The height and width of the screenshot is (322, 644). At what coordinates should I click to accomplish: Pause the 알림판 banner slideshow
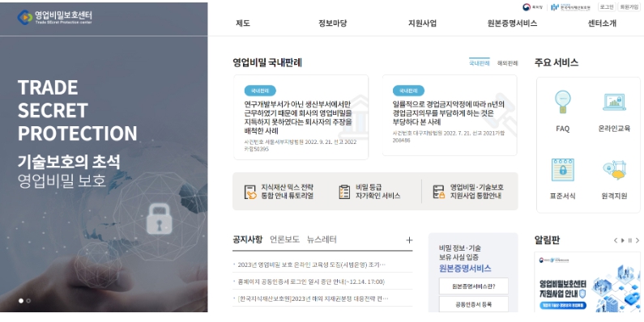tap(630, 241)
